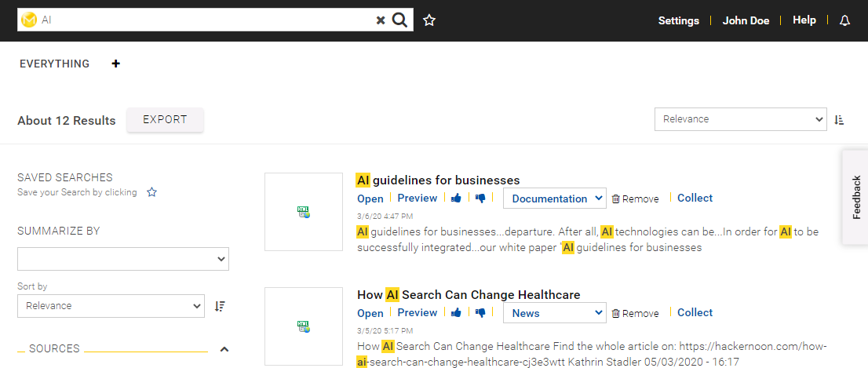Thumbs down How AI Search healthcare result
Screen dimensions: 868x368
click(x=480, y=312)
